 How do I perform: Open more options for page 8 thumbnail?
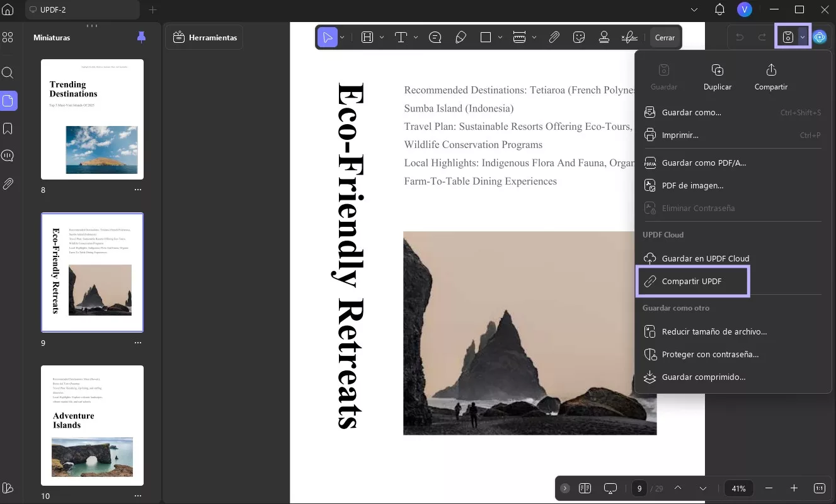point(138,190)
